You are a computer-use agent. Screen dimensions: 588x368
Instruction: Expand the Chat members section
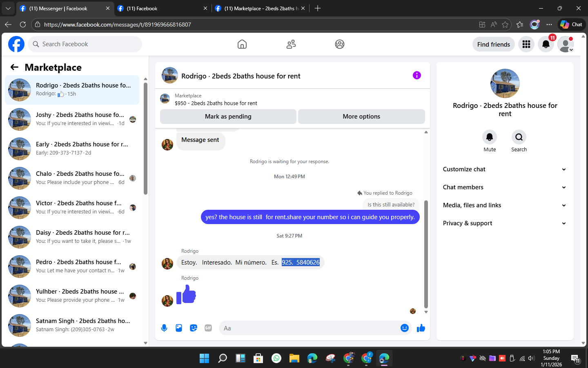505,187
